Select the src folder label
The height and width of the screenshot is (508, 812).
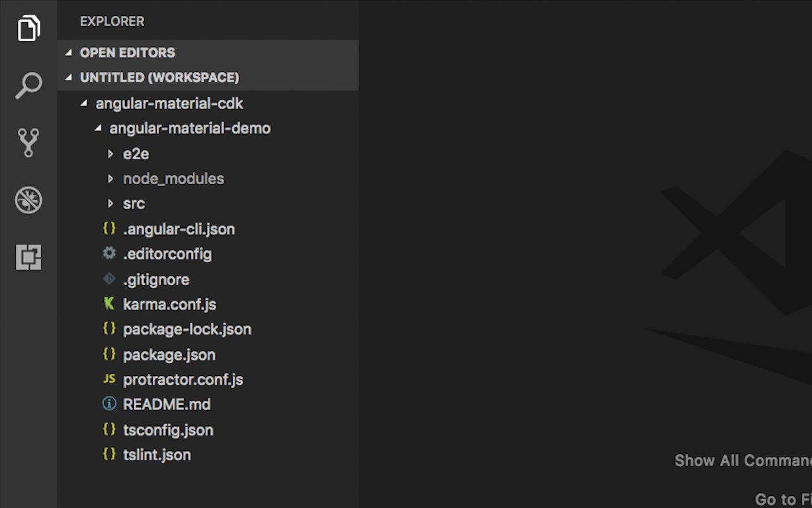pos(134,203)
